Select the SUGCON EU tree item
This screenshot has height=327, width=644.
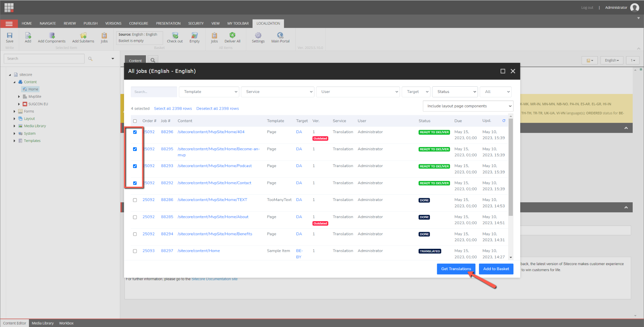pos(38,104)
